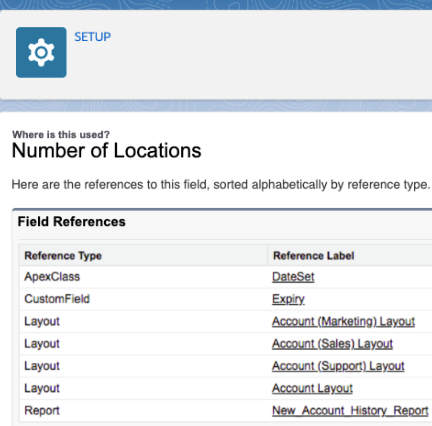This screenshot has height=426, width=432.
Task: Click the Field References section title
Action: click(x=72, y=222)
